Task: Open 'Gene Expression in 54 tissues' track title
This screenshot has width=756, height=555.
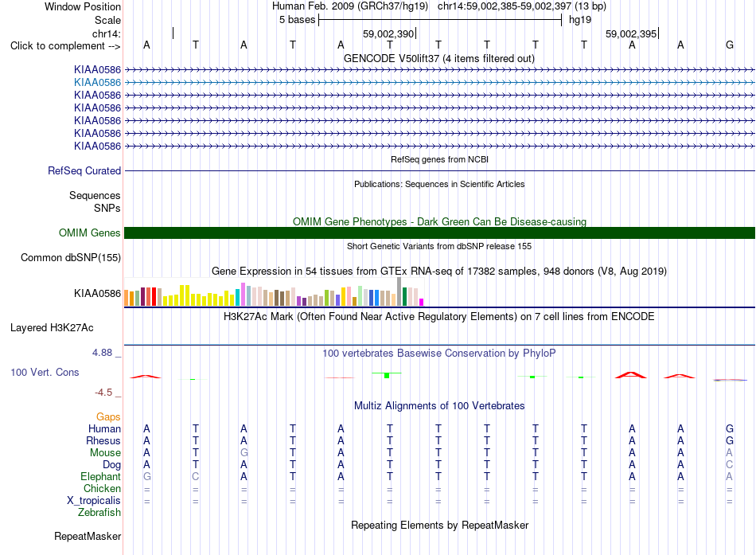Action: pos(439,272)
